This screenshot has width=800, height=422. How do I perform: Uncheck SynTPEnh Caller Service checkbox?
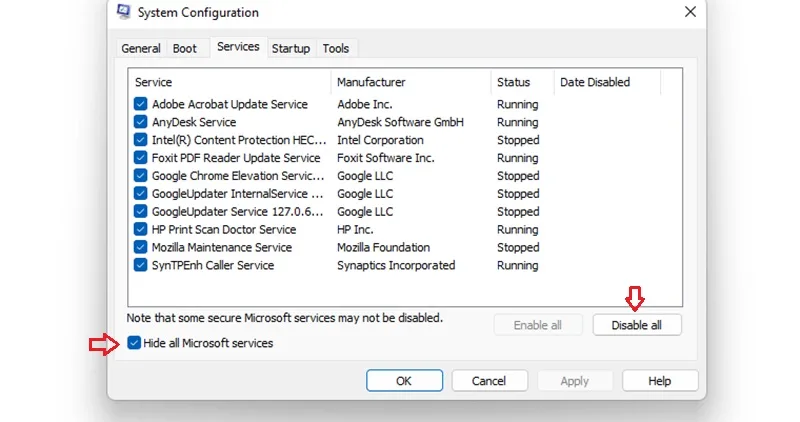[x=140, y=265]
